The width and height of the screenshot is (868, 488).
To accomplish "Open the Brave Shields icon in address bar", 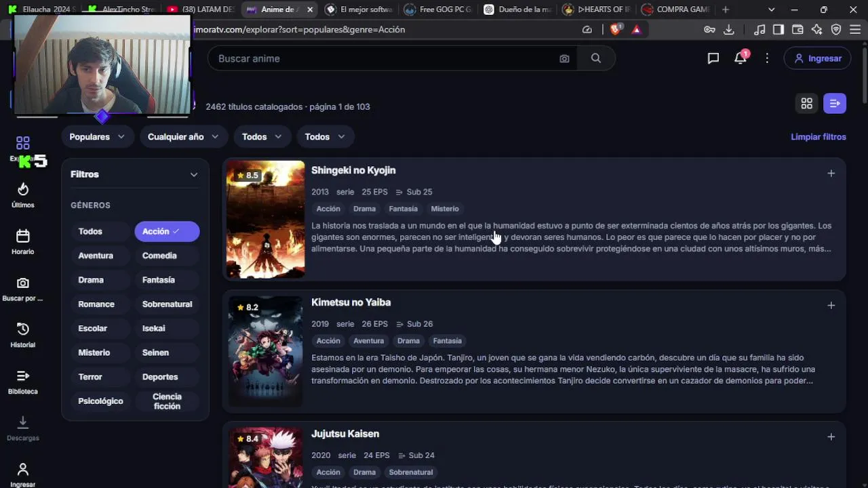I will tap(616, 29).
